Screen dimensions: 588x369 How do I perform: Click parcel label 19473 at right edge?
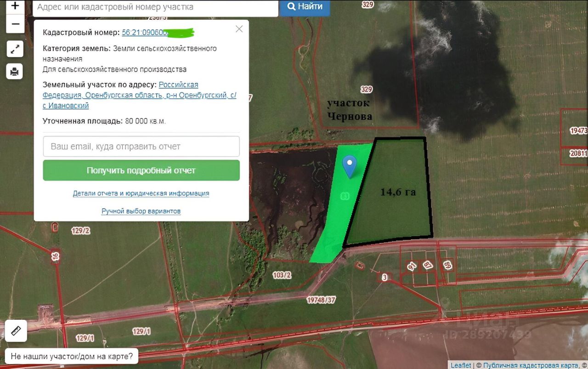(x=578, y=131)
